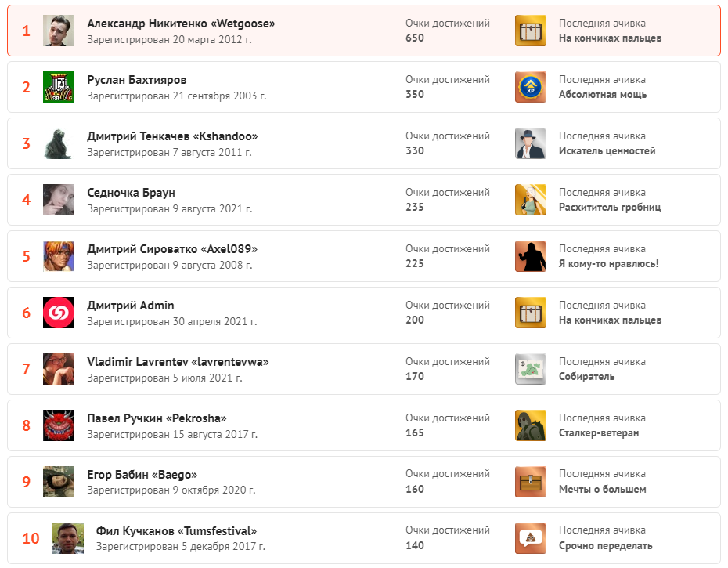Click the Сталкер-ветеран gas mask badge
The height and width of the screenshot is (568, 728).
coord(531,425)
